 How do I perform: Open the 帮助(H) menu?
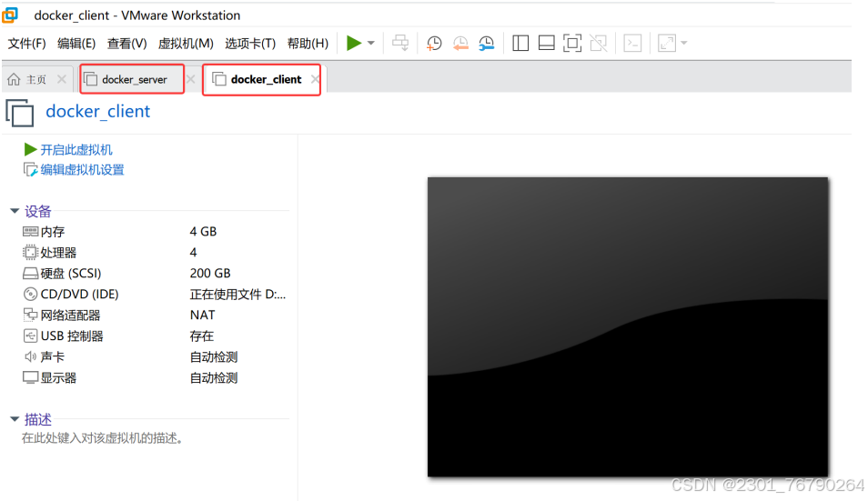click(308, 43)
